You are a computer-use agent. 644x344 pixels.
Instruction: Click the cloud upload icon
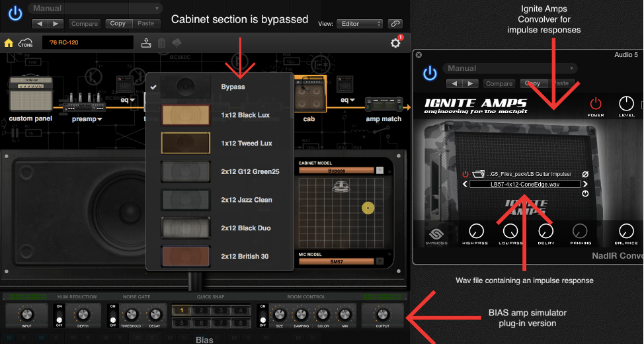point(177,43)
